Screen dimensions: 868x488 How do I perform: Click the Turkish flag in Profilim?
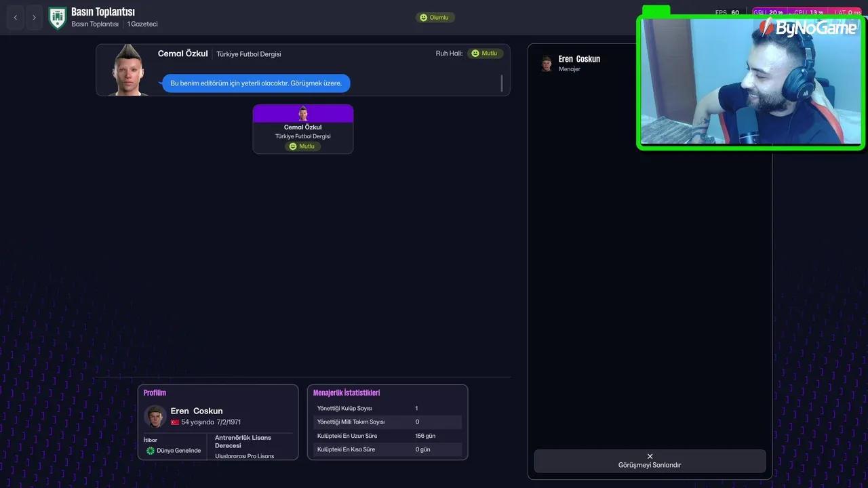click(175, 422)
